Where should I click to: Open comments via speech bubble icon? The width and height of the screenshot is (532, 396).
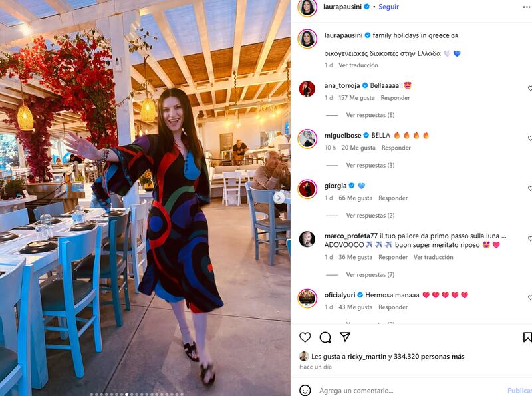[x=325, y=337]
